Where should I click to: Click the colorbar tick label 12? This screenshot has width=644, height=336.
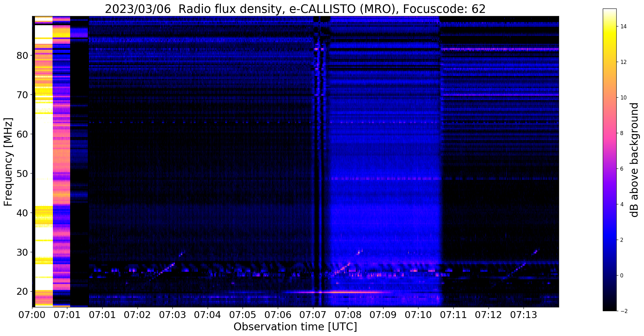(622, 62)
